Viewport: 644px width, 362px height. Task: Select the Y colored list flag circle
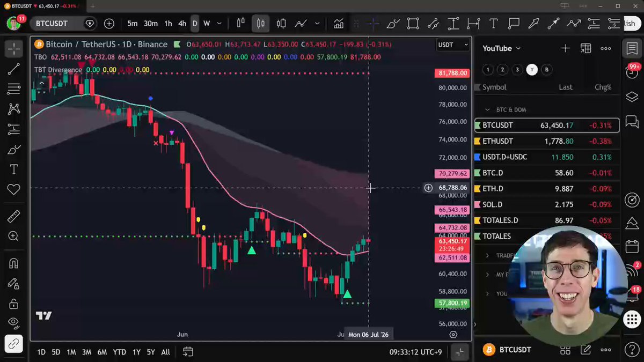click(532, 70)
